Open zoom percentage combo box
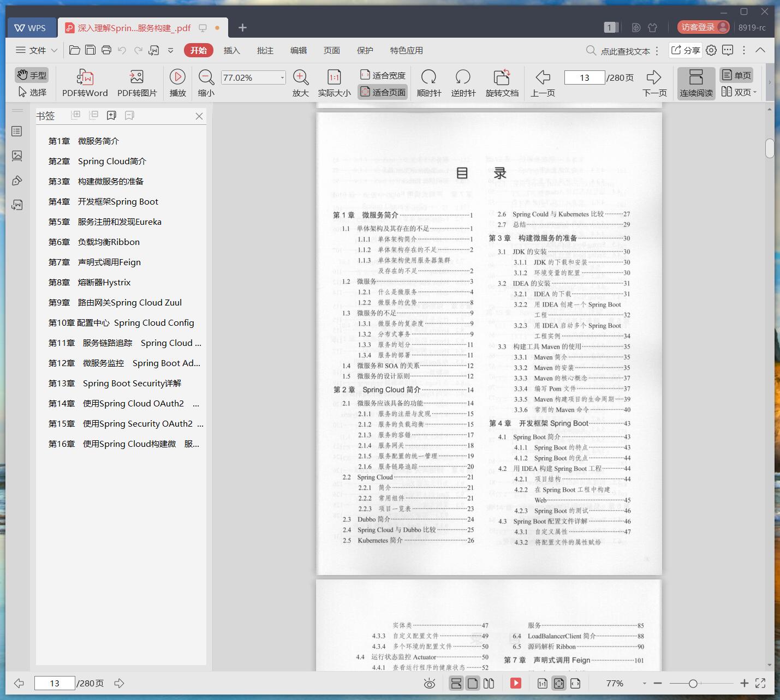780x700 pixels. tap(253, 77)
